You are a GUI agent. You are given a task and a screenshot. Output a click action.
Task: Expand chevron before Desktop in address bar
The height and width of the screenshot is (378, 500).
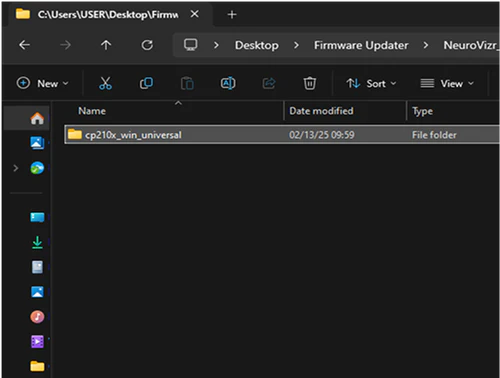[x=216, y=45]
